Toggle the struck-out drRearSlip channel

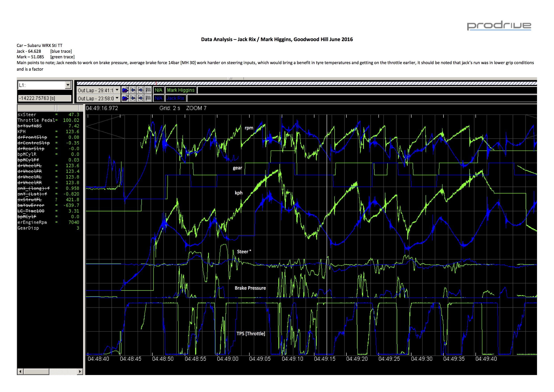tap(48, 149)
